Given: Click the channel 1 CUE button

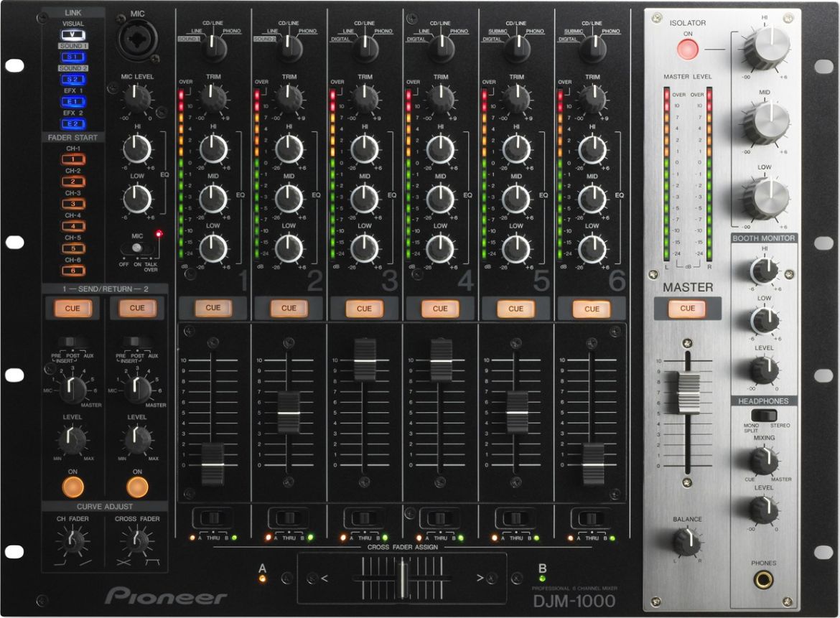Looking at the screenshot, I should click(x=213, y=308).
